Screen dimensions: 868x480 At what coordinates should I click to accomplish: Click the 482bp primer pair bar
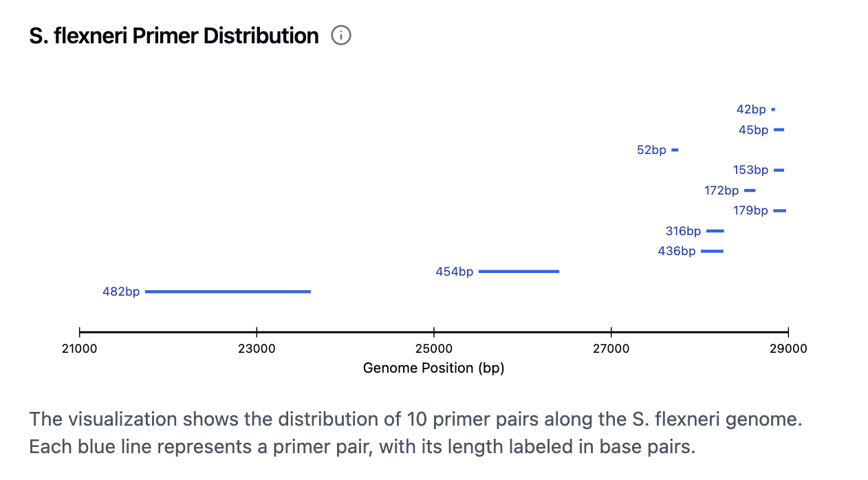[228, 292]
